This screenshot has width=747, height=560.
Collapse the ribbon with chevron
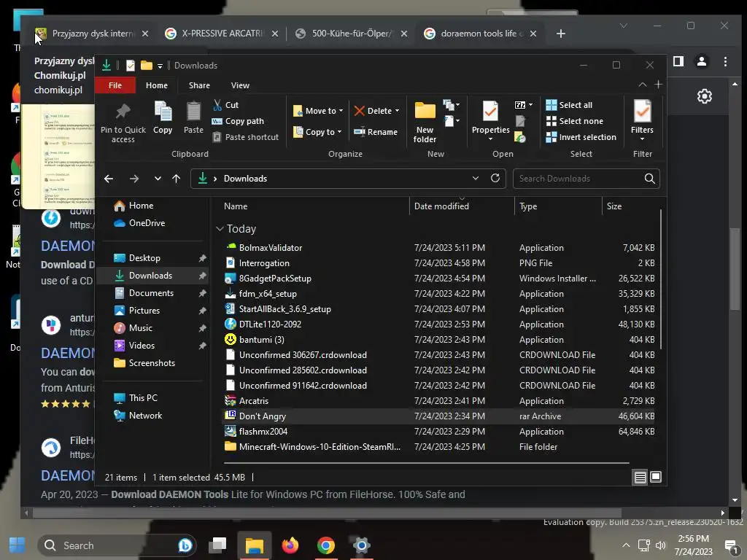click(x=642, y=85)
